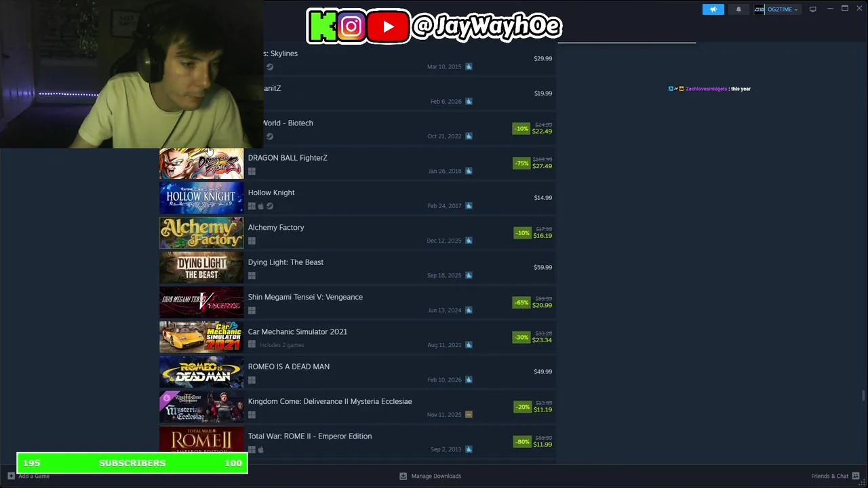
Task: Click the $23.34 price of Car Mechanic Simulator 2021
Action: click(x=542, y=340)
